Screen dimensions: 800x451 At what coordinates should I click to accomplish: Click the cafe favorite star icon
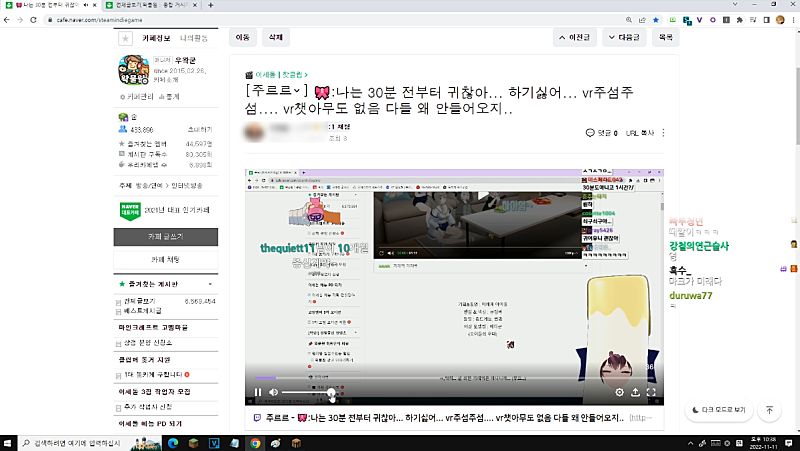click(x=126, y=38)
